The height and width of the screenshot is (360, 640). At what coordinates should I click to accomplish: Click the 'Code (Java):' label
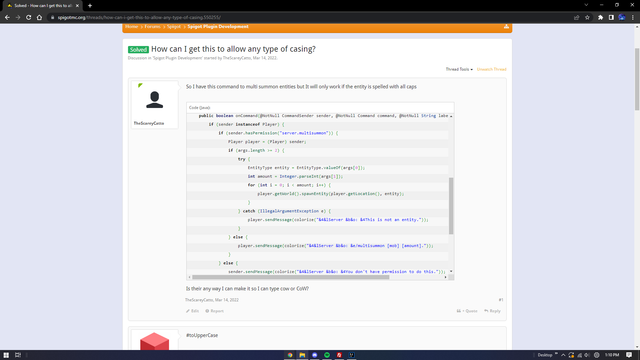[x=200, y=108]
